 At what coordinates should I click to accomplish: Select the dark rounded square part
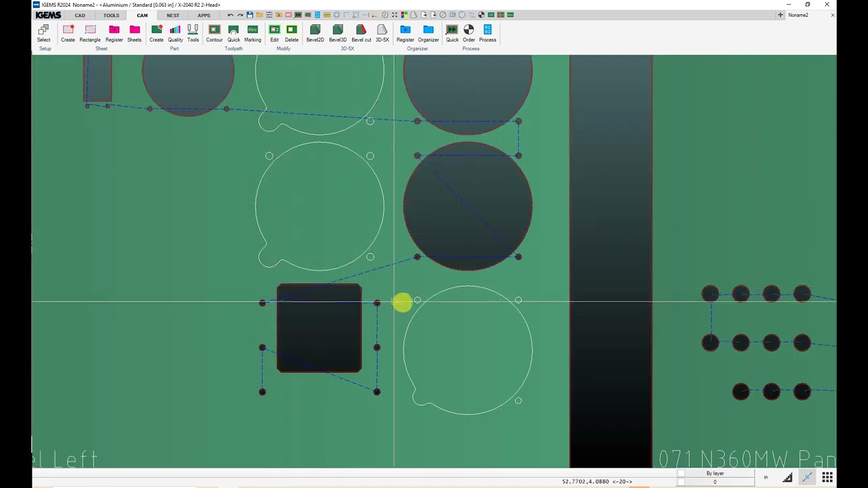pos(319,328)
